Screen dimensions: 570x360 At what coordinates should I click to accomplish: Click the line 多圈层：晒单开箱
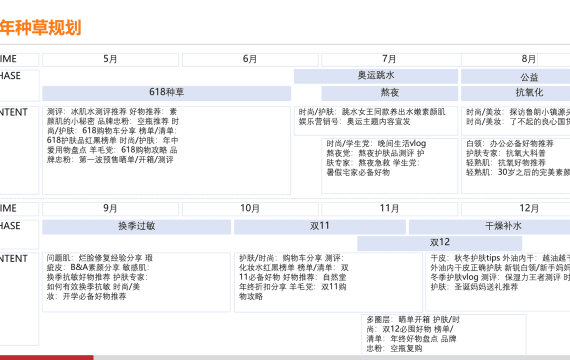tap(398, 320)
